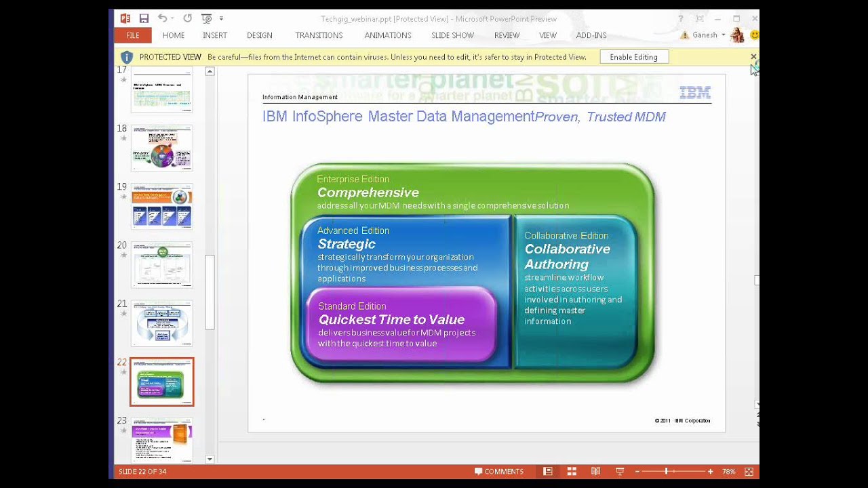
Task: Switch to Normal view icon
Action: point(548,471)
